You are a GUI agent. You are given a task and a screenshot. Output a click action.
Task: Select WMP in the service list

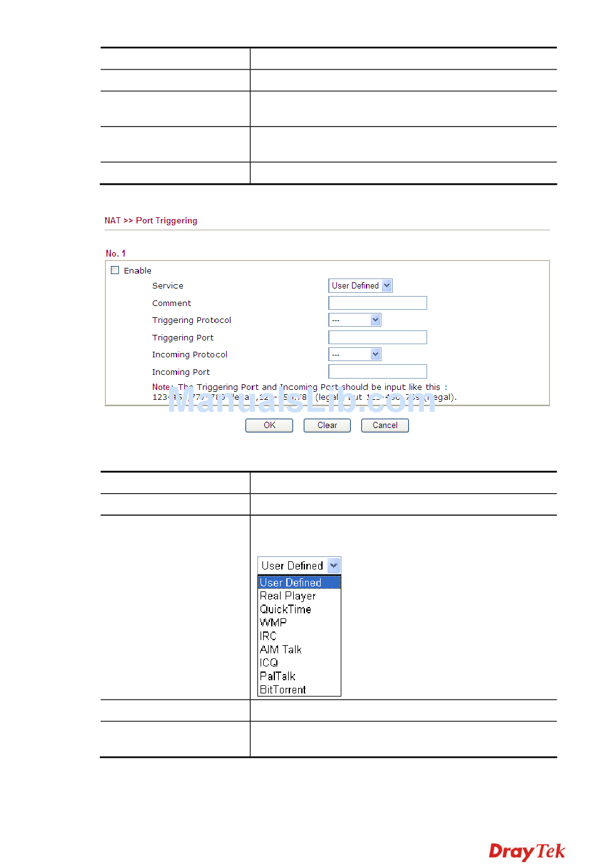point(299,623)
